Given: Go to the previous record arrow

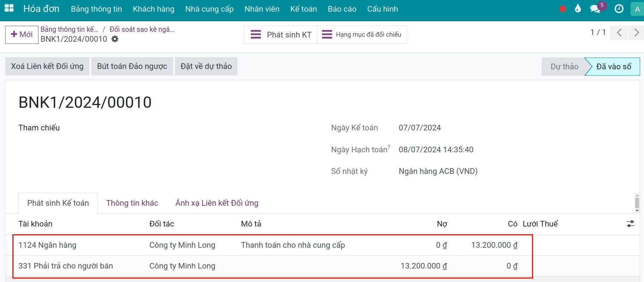Looking at the screenshot, I should click(619, 33).
